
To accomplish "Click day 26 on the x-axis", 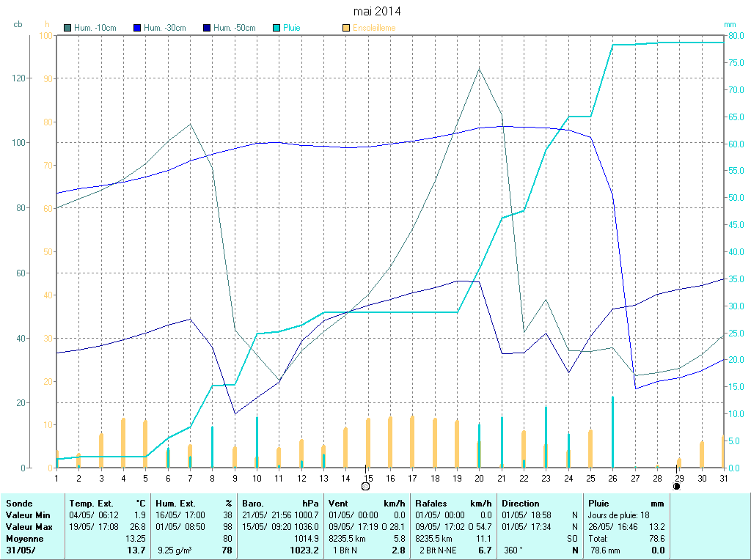I will coord(612,478).
